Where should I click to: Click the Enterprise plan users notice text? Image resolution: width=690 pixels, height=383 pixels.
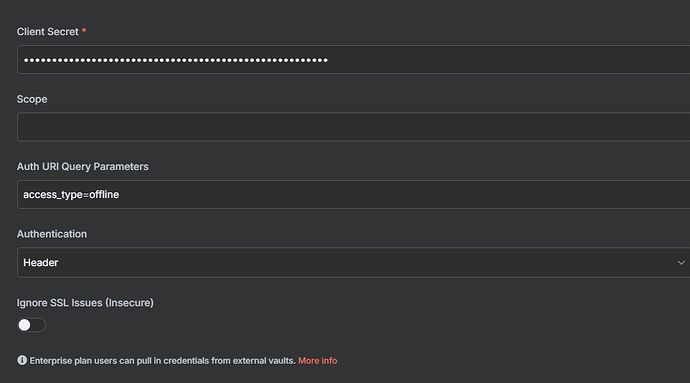[162, 361]
